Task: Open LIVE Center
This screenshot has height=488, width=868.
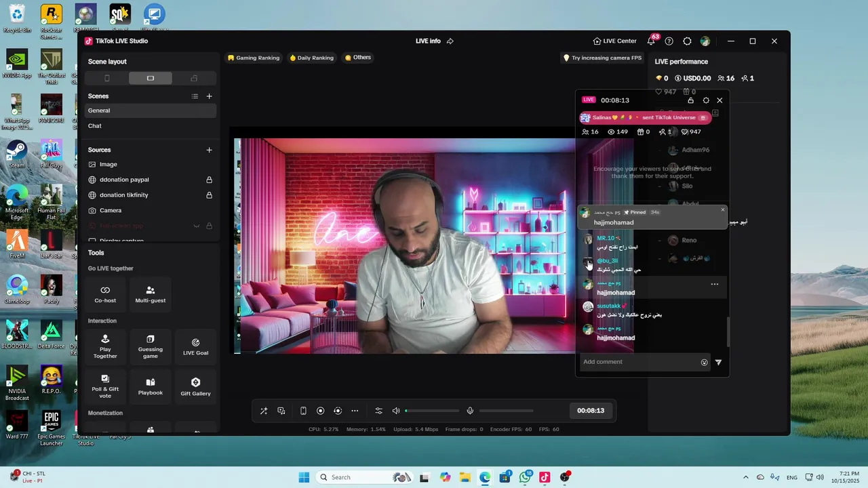Action: [x=614, y=41]
